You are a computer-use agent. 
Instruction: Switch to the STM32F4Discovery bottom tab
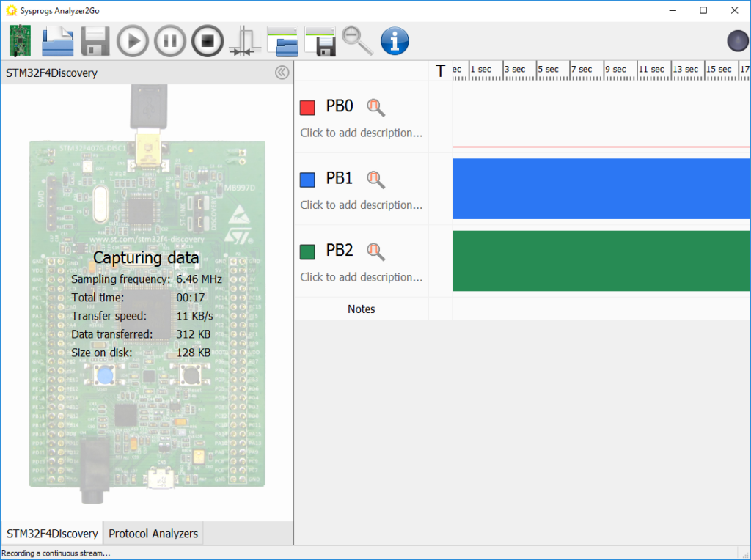[52, 534]
